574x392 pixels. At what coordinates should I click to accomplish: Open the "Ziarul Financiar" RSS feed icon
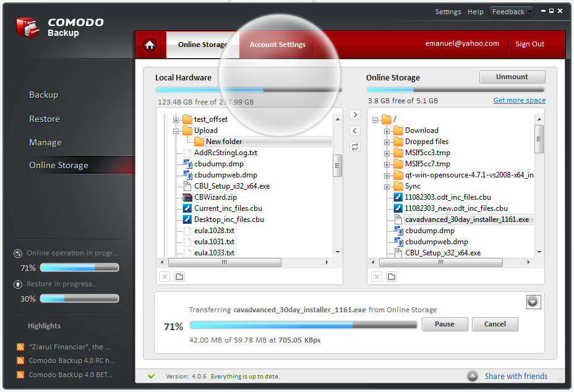(x=20, y=347)
